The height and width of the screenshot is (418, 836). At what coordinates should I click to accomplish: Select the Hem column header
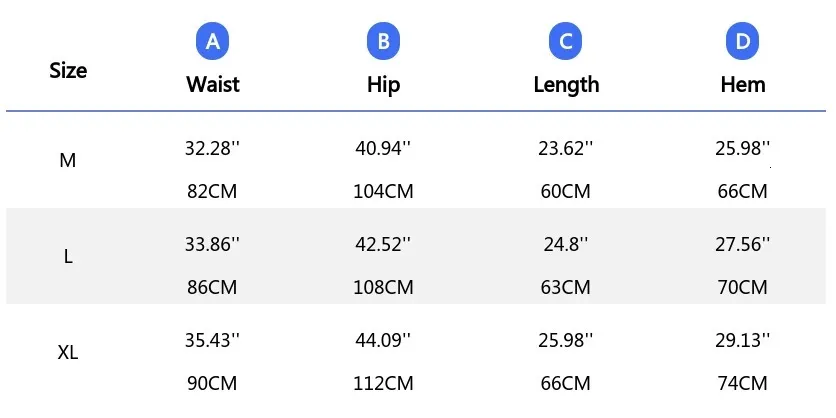coord(743,84)
